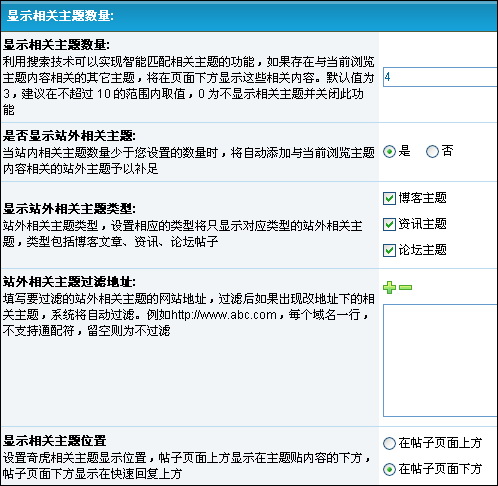Toggle the 博客主题 checkbox

point(389,198)
